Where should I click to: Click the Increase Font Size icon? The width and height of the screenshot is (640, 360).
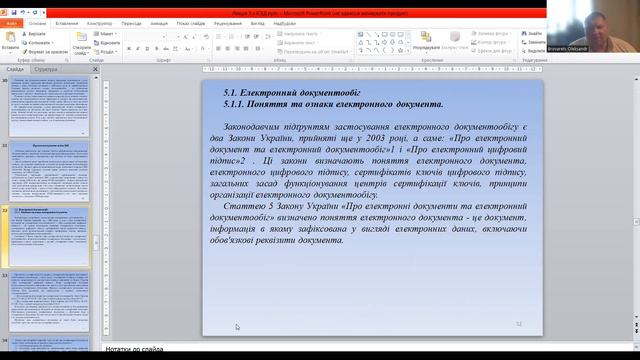(x=186, y=37)
